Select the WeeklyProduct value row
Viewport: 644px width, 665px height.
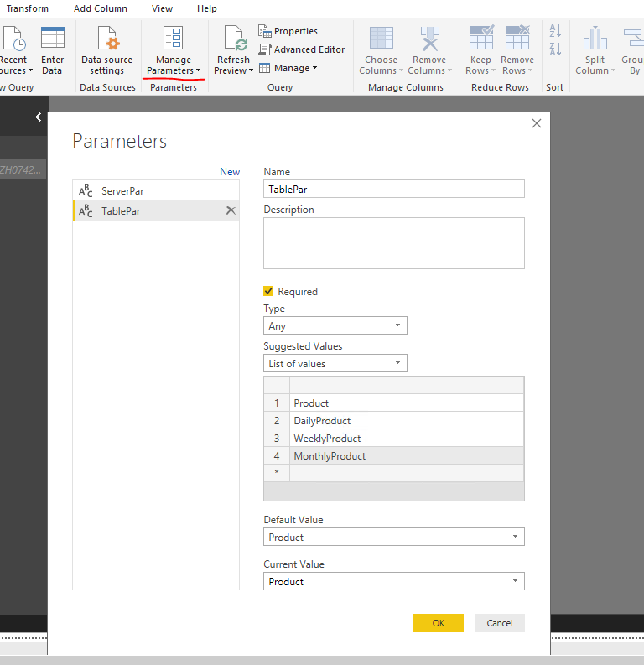point(394,438)
